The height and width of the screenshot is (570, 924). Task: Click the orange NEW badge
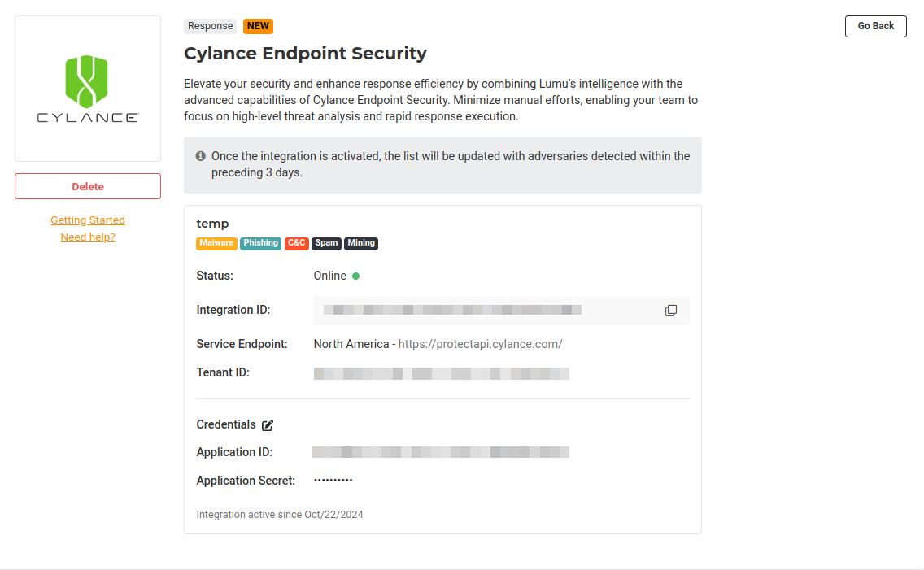pos(258,26)
